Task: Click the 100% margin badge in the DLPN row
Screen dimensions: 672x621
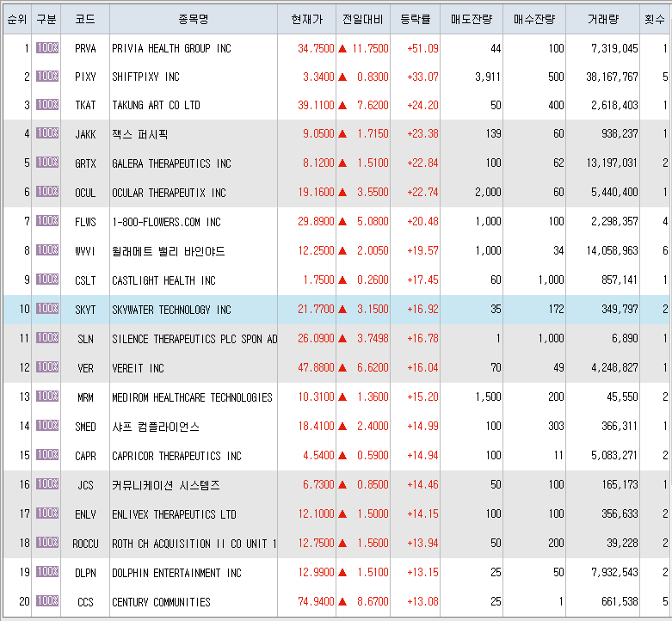Action: click(x=47, y=571)
